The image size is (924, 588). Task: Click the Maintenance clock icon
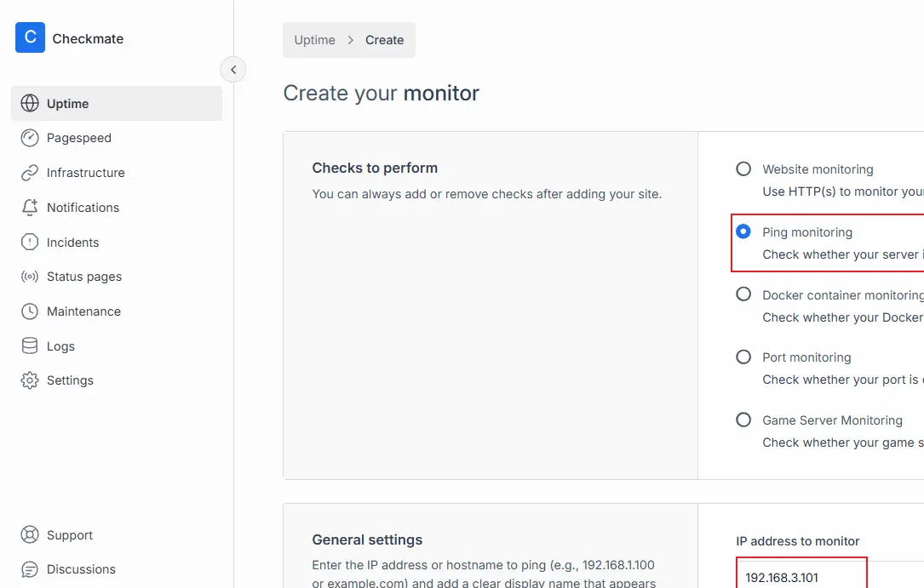click(30, 311)
